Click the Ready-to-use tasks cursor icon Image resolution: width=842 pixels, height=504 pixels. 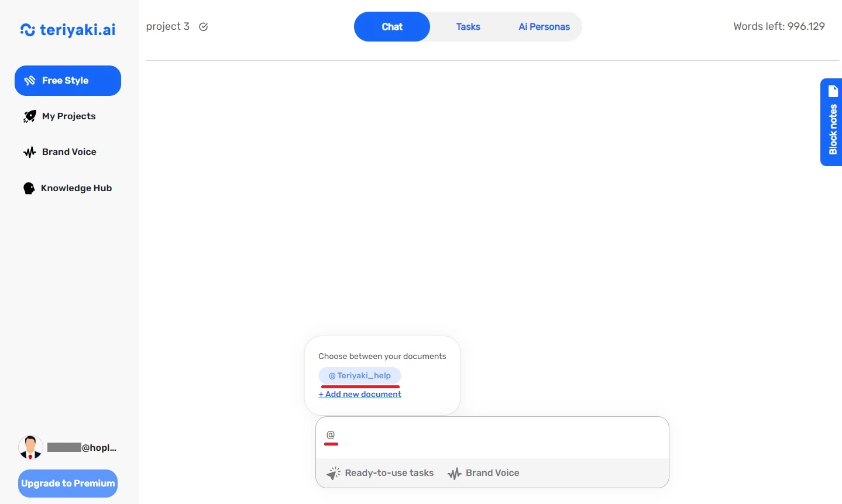(334, 473)
